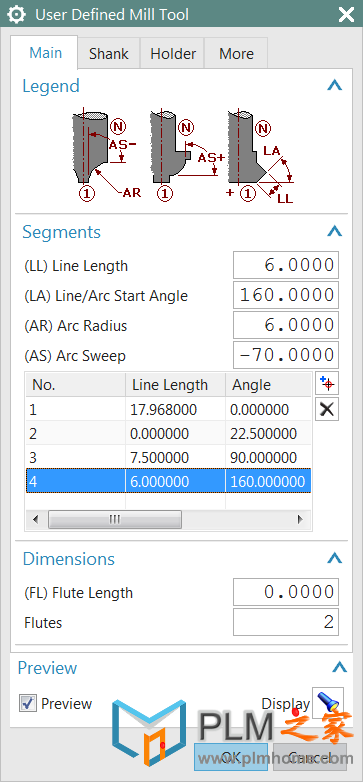The width and height of the screenshot is (363, 782).
Task: Open the dialog settings gear icon
Action: 16,14
